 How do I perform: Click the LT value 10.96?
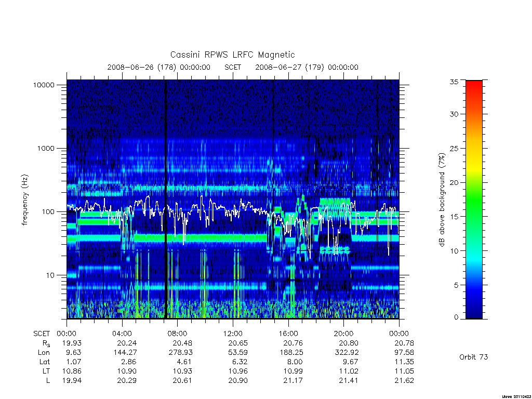click(238, 371)
